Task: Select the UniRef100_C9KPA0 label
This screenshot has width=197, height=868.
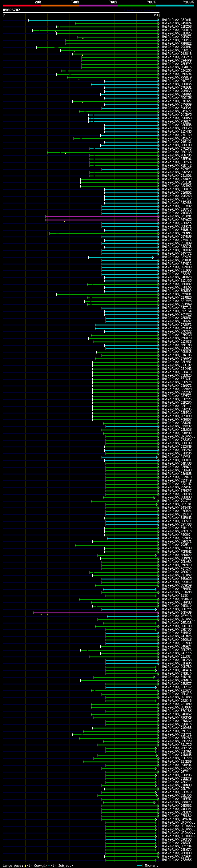Action: pos(176,433)
